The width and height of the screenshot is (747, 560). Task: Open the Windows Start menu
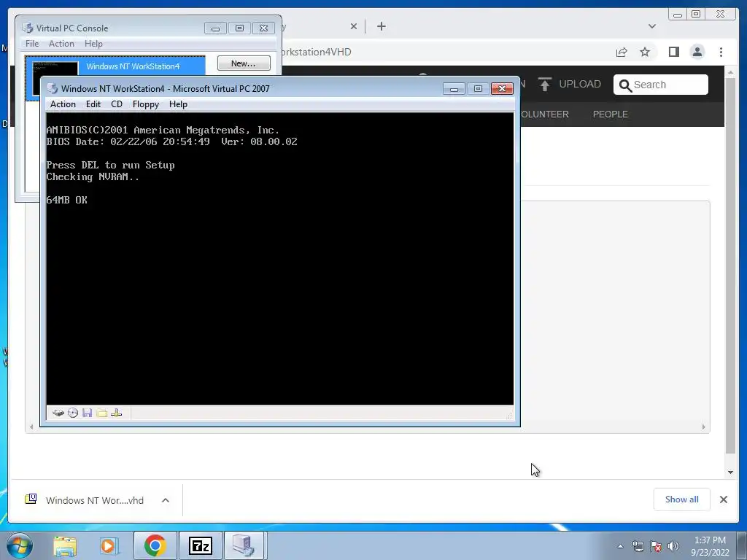click(x=19, y=545)
